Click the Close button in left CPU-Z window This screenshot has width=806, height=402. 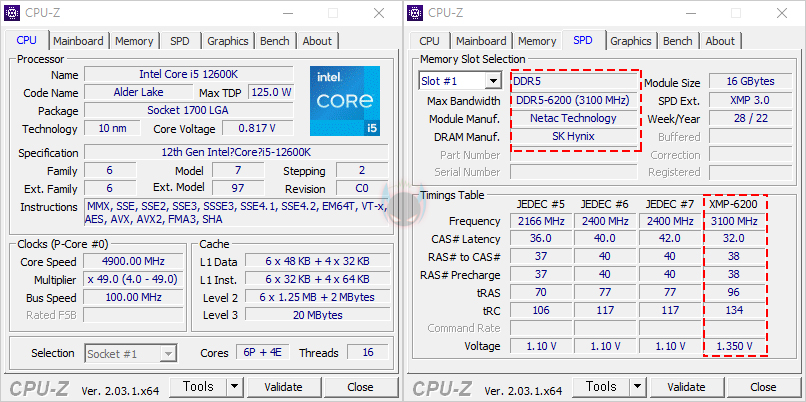pos(360,387)
